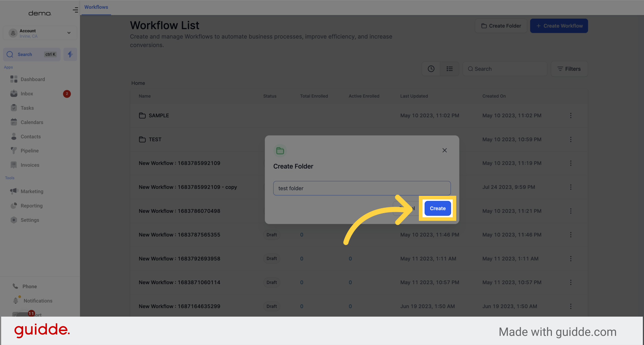Switch to the Workflows tab
Viewport: 644px width, 345px height.
(96, 7)
